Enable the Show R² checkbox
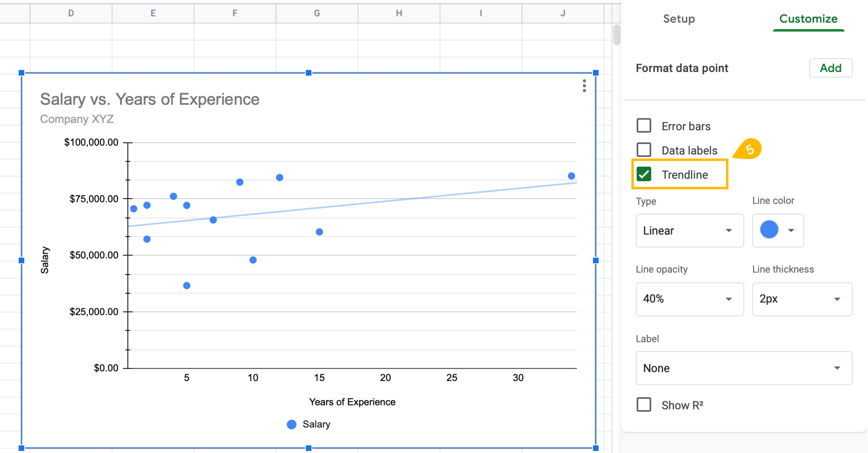Viewport: 868px width, 453px height. [x=644, y=405]
